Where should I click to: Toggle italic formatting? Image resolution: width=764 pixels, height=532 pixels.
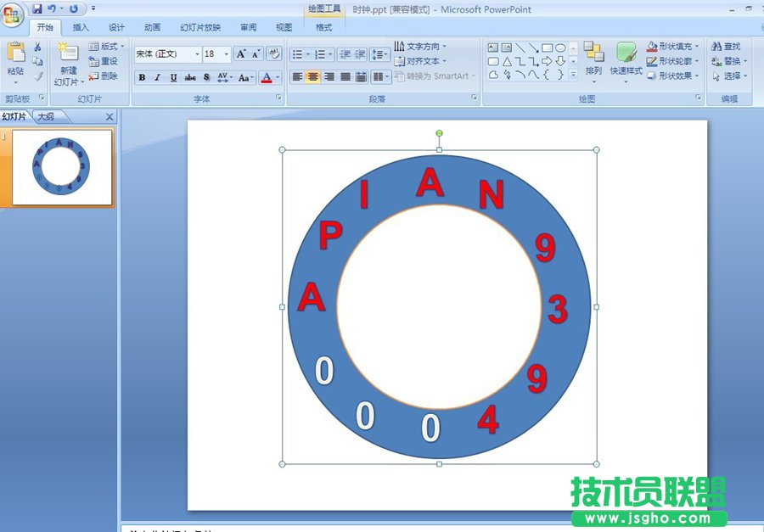pos(157,77)
